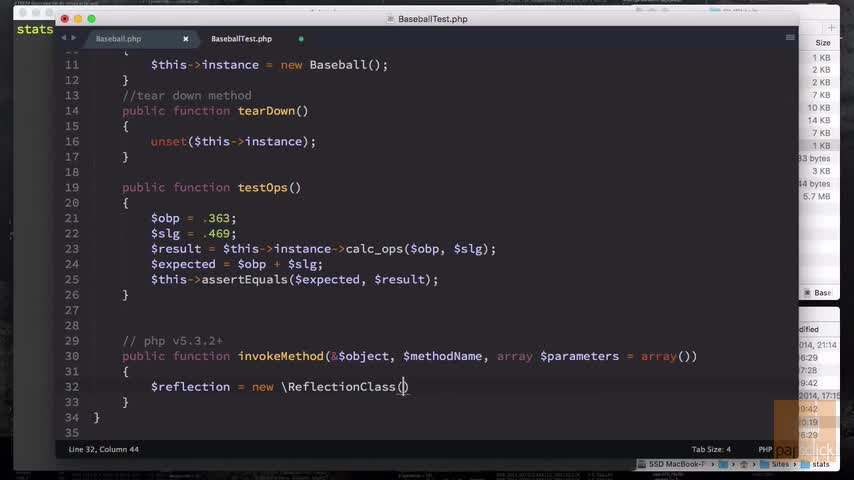854x480 pixels.
Task: Close the Baseball.php tab
Action: pos(186,39)
